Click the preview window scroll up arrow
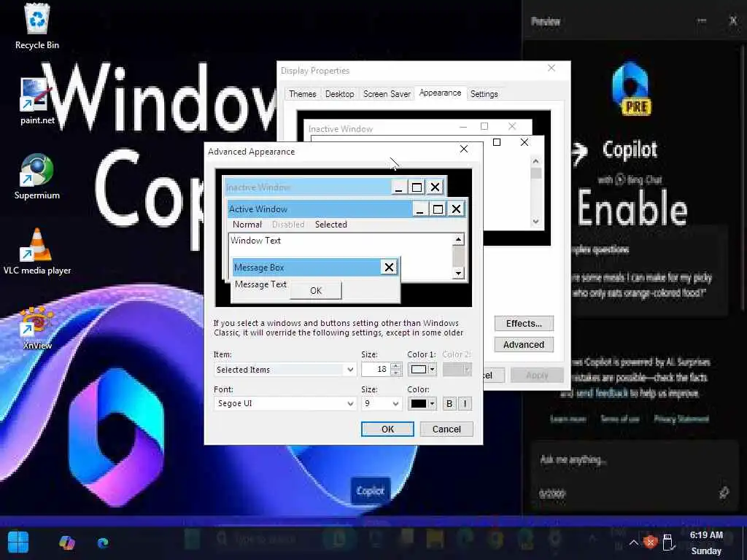Image resolution: width=747 pixels, height=560 pixels. [x=458, y=239]
